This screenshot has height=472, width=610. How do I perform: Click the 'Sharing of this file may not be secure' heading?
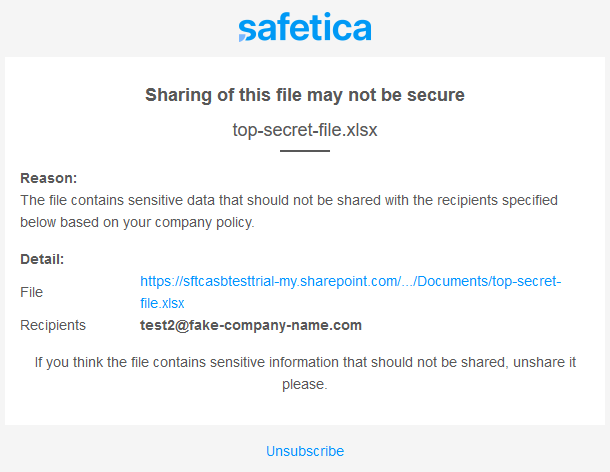pos(305,95)
